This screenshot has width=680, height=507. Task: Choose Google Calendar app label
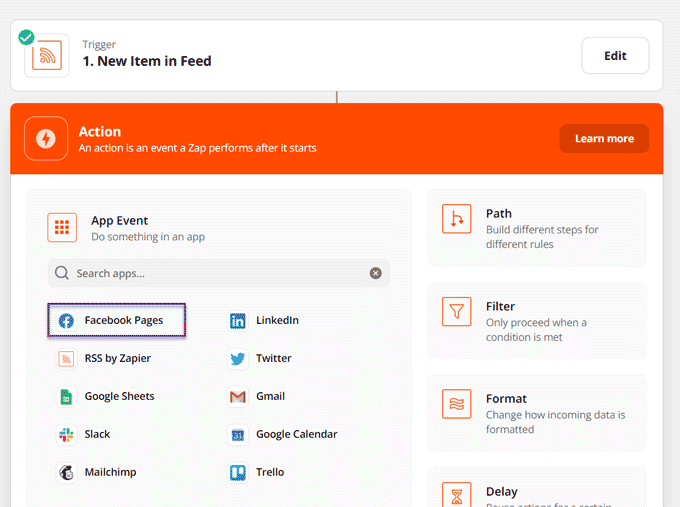297,434
